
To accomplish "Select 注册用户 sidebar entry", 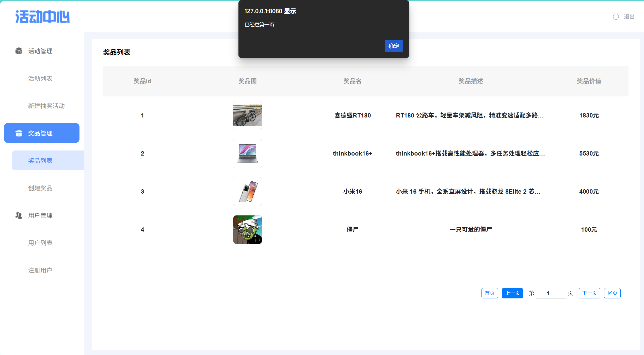I will pos(40,270).
